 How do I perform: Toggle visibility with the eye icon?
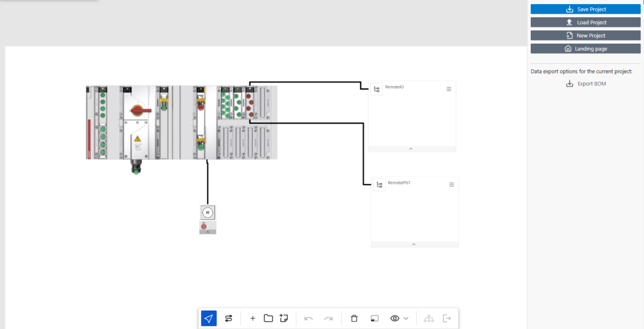pos(395,318)
